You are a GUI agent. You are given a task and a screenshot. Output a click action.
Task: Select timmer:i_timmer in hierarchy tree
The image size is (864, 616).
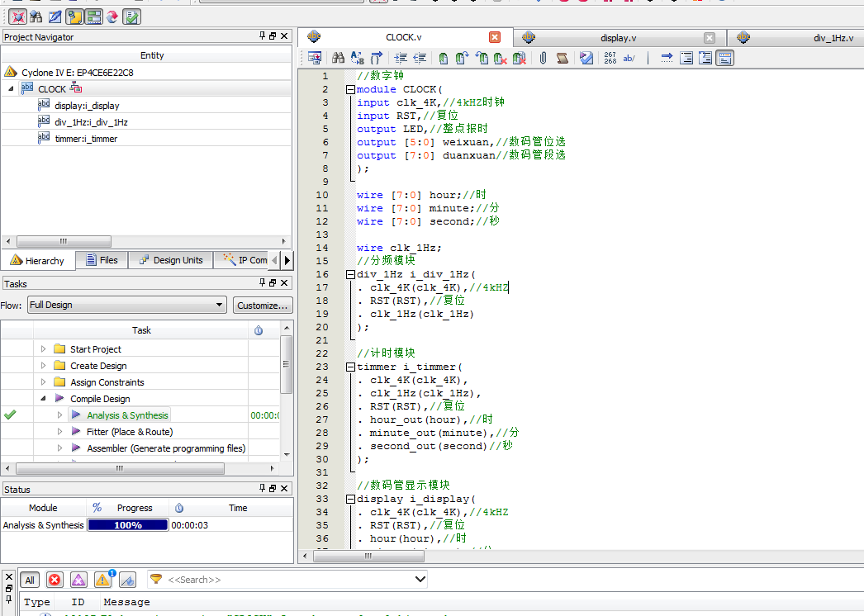(x=86, y=138)
